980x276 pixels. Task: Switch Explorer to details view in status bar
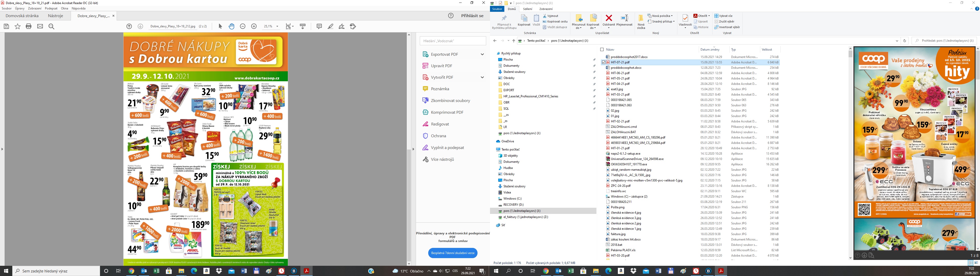coord(971,263)
